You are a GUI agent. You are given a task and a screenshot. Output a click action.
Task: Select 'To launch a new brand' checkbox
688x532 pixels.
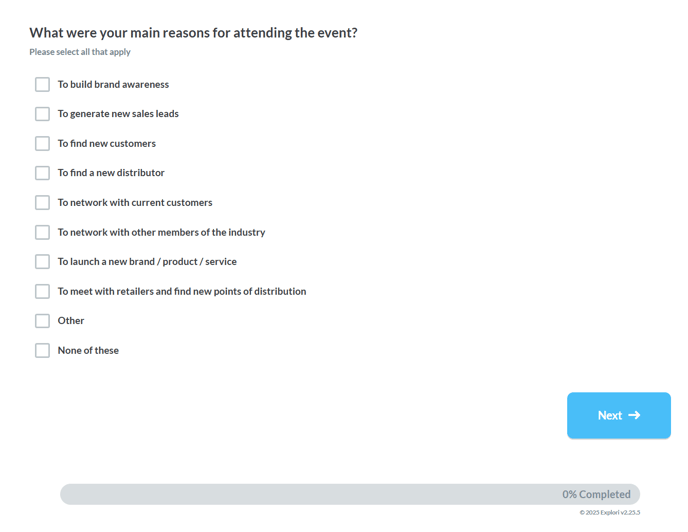pos(43,262)
